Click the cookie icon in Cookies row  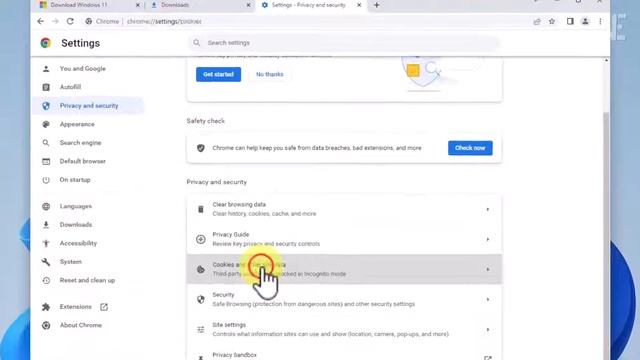click(x=200, y=269)
